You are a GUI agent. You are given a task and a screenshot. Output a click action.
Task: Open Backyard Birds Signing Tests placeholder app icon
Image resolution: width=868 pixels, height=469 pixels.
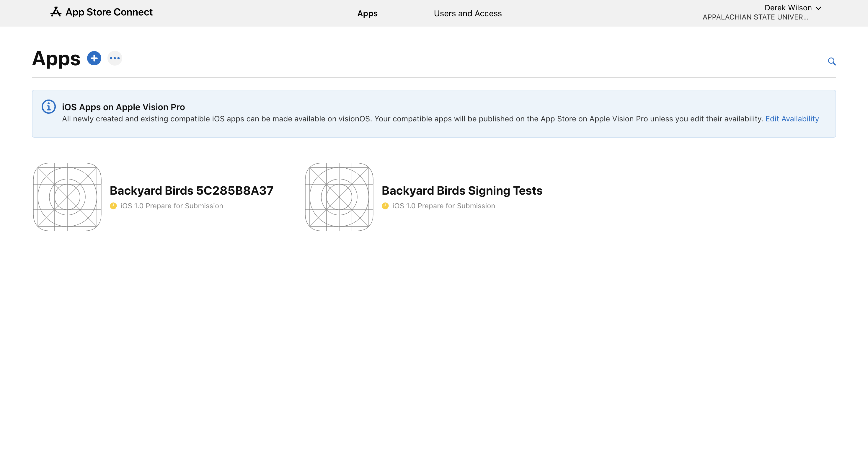tap(339, 197)
